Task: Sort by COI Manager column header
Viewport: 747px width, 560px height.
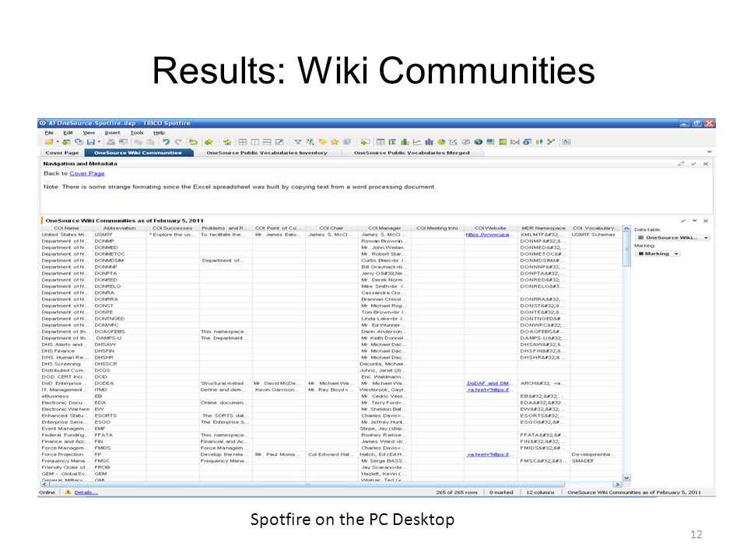Action: click(x=384, y=228)
